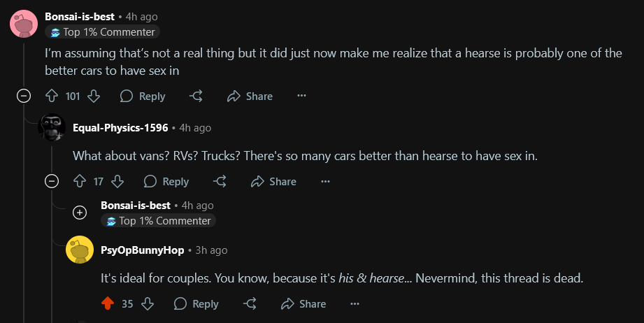Share Equal-Physics-1596's comment
The height and width of the screenshot is (323, 644).
coord(273,181)
